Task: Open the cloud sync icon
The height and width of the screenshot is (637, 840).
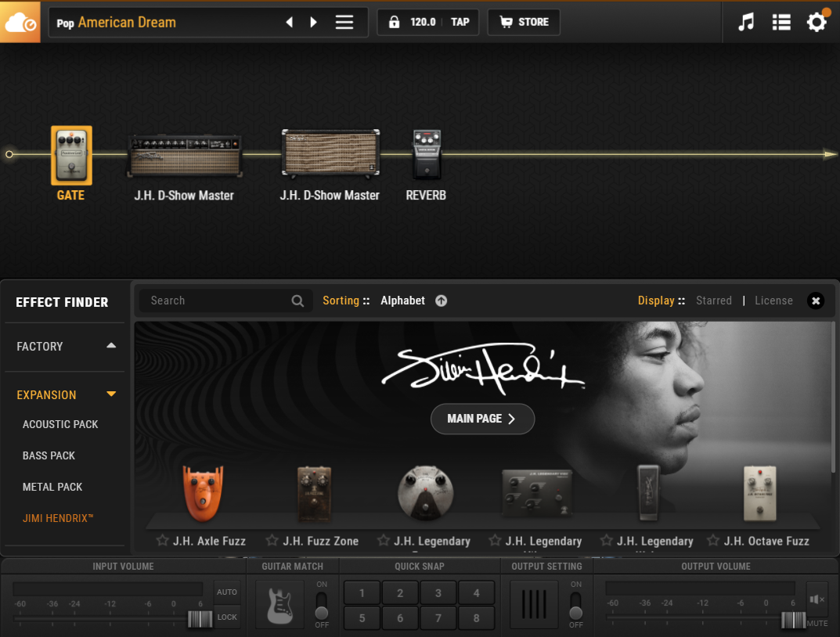Action: tap(20, 22)
